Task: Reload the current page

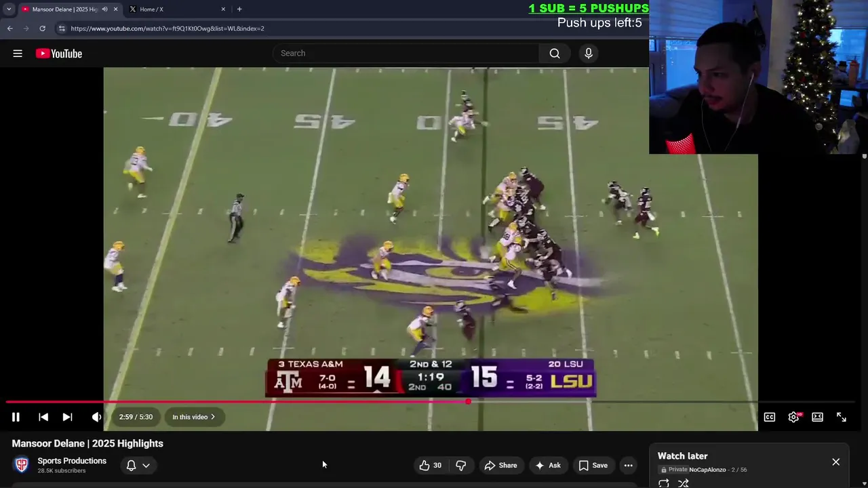Action: [x=42, y=28]
